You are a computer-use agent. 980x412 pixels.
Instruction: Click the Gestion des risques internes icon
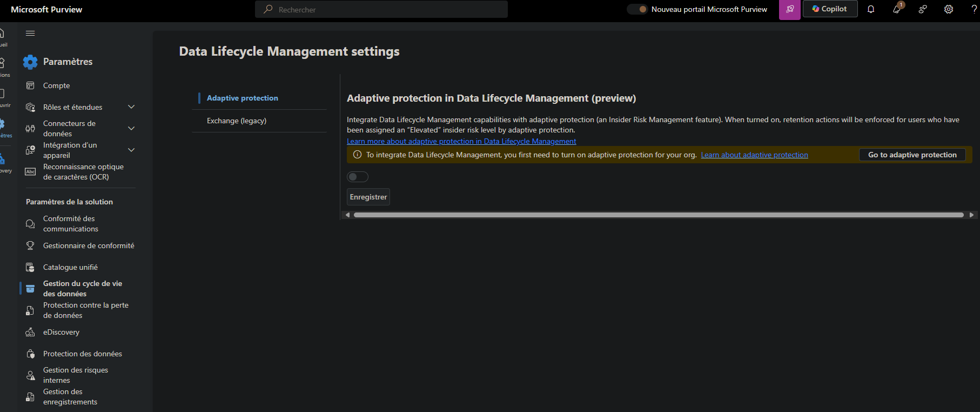coord(30,375)
